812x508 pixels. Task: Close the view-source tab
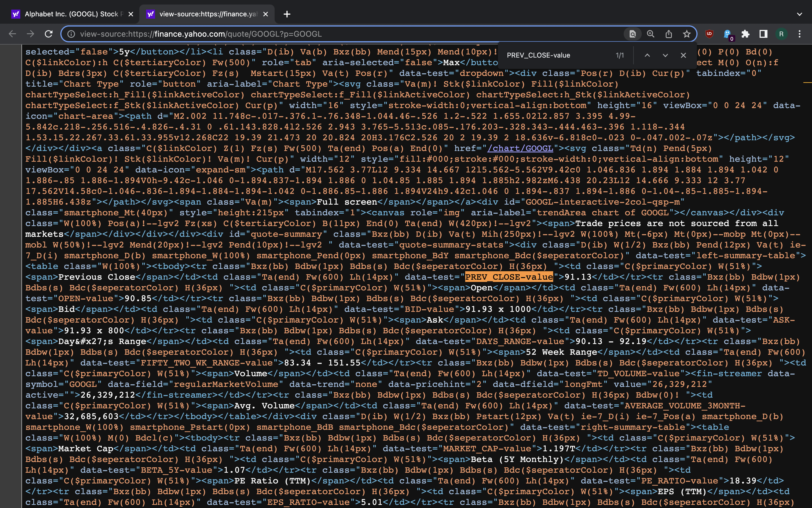pyautogui.click(x=265, y=14)
